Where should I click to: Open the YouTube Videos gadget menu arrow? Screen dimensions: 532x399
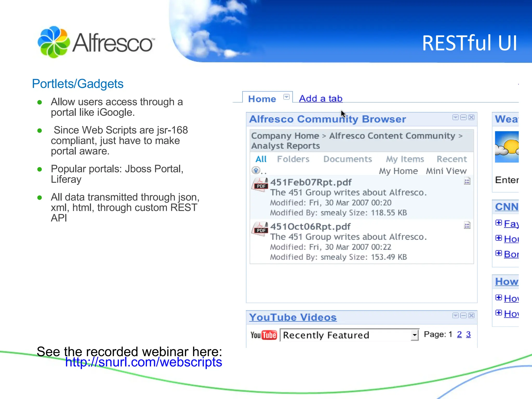coord(455,315)
